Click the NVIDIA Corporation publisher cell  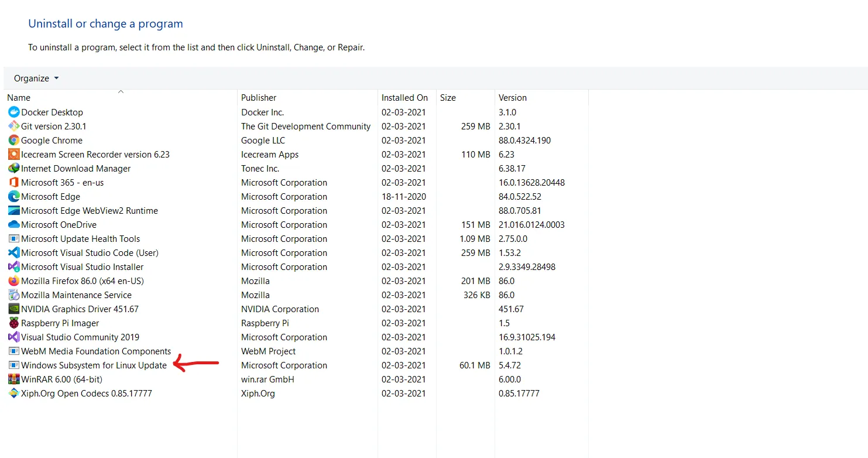pos(280,309)
